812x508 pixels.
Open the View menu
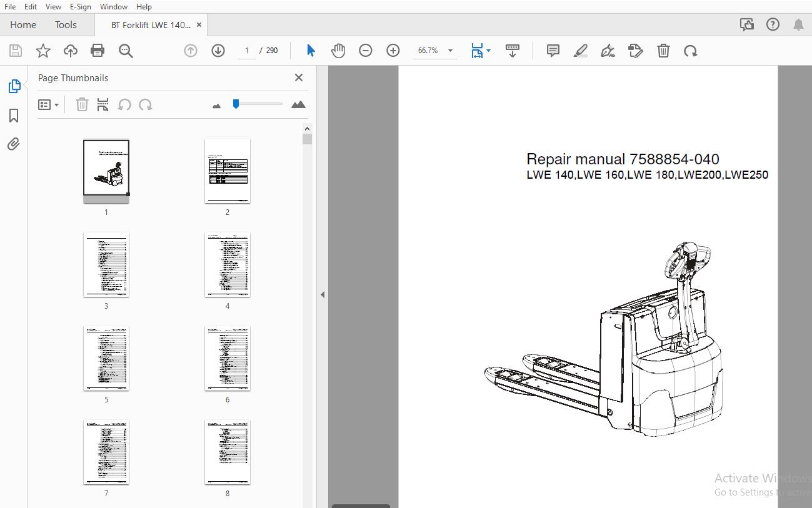tap(53, 7)
